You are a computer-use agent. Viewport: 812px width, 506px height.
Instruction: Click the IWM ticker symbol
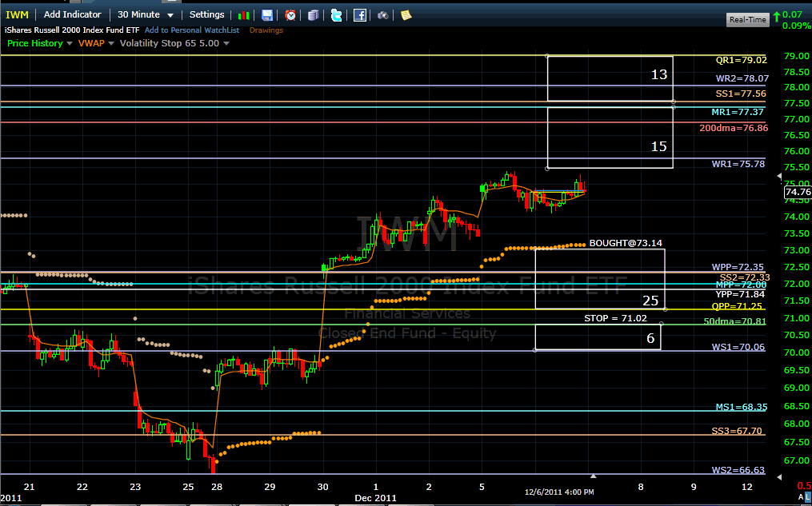17,14
